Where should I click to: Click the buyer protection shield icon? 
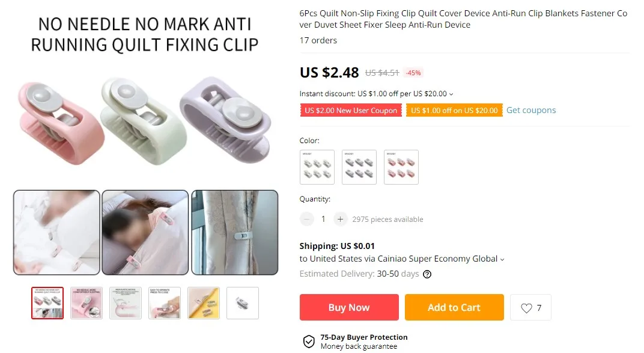click(x=309, y=342)
